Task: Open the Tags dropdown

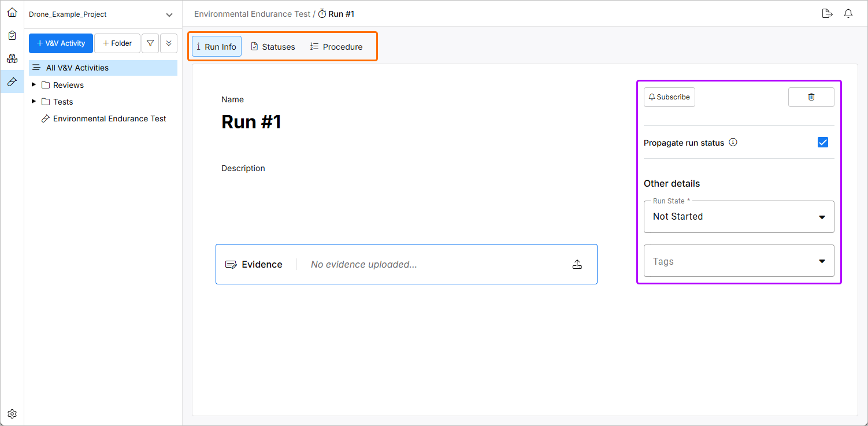Action: (739, 261)
